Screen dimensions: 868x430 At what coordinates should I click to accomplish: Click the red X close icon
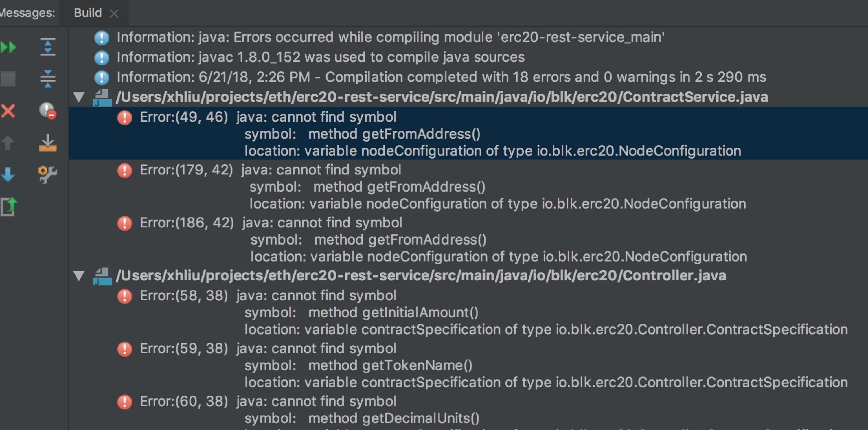[x=8, y=111]
